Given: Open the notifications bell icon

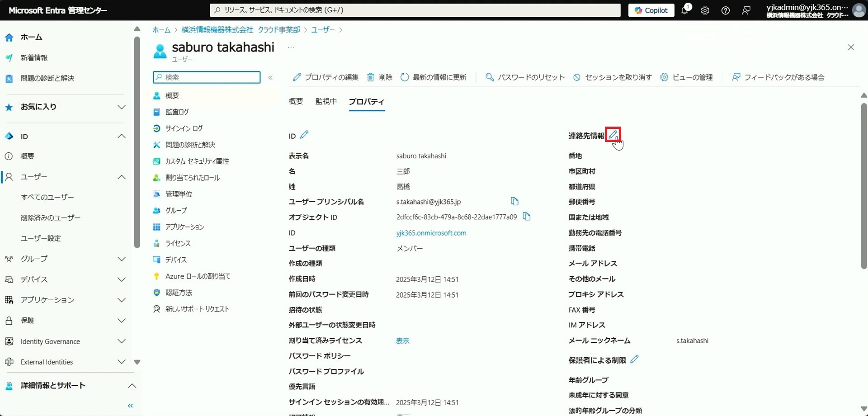Looking at the screenshot, I should point(685,10).
